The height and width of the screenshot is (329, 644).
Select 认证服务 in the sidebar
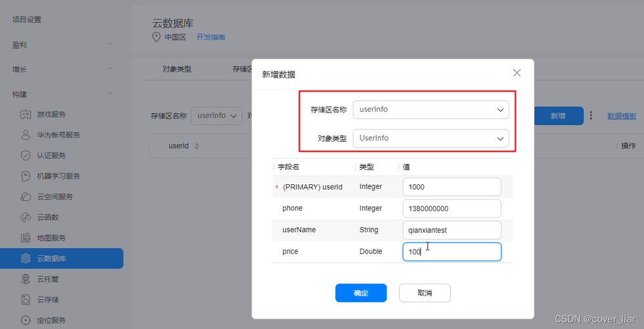point(51,155)
